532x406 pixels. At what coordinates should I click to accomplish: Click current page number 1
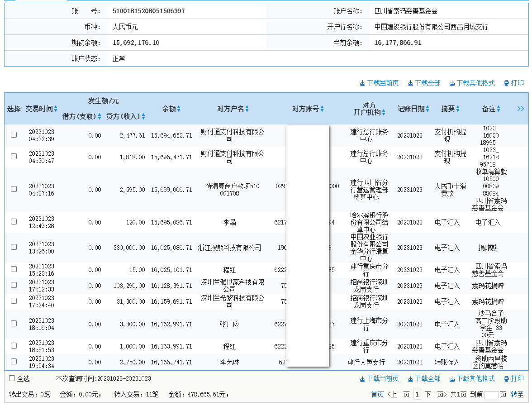click(x=417, y=395)
